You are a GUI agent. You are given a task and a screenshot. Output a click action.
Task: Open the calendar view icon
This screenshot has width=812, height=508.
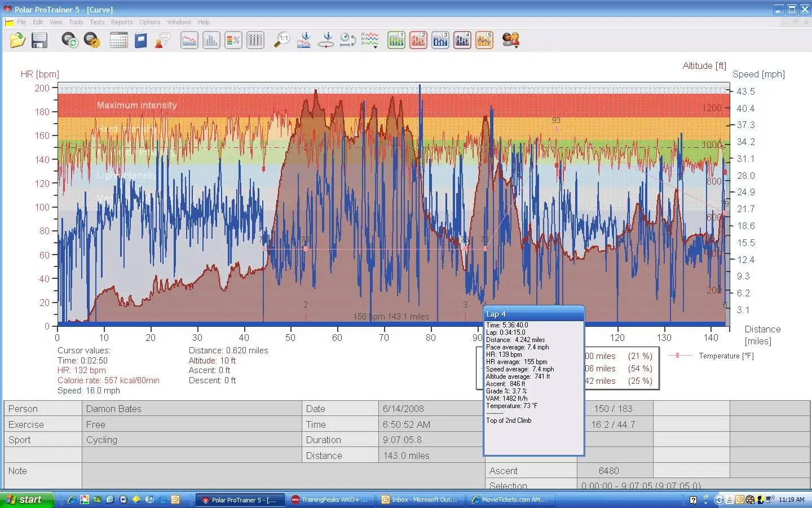click(x=118, y=40)
